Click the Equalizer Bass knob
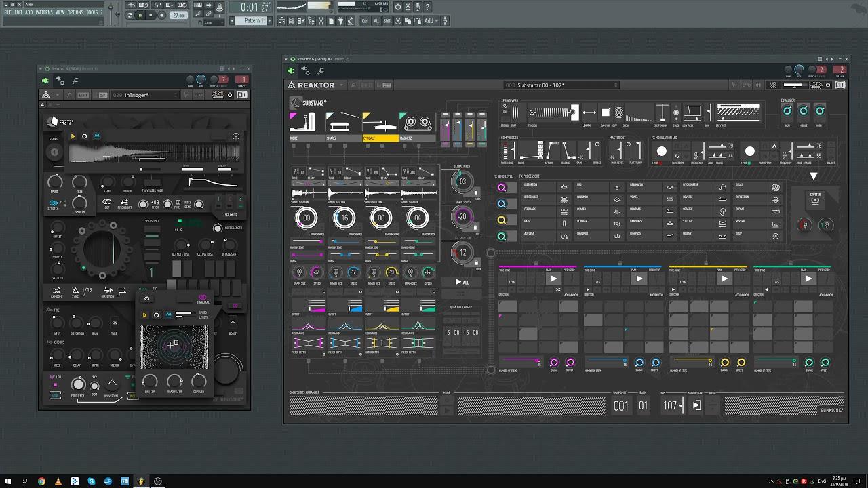This screenshot has width=868, height=488. coord(787,110)
